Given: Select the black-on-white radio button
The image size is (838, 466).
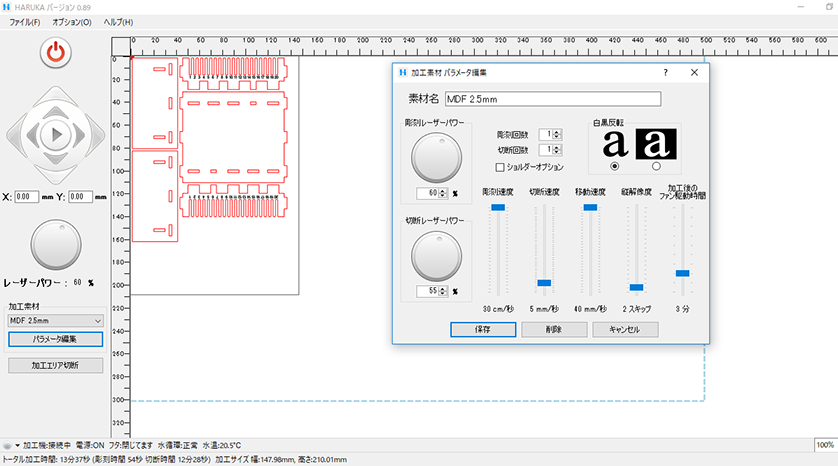Looking at the screenshot, I should [614, 166].
